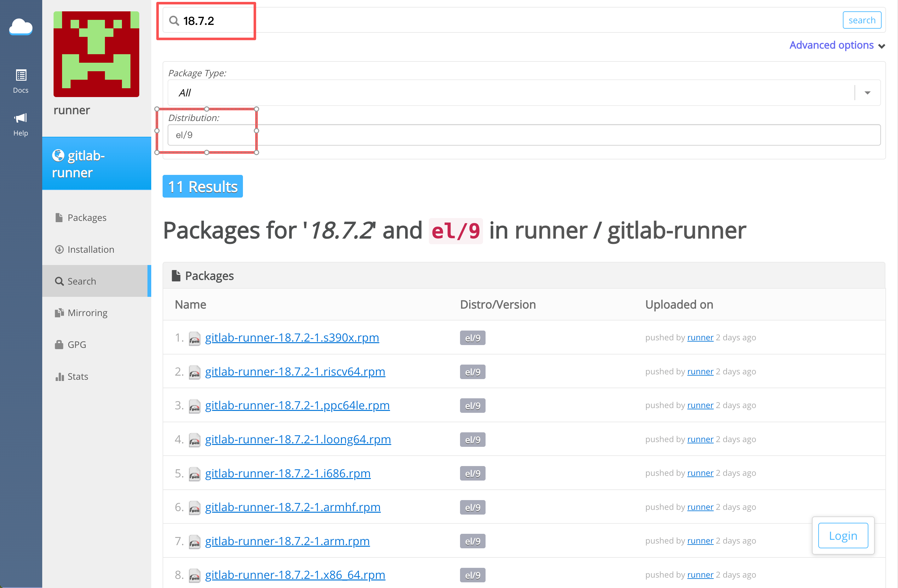Click the Package Type 'All' combo box
Viewport: 898px width, 588px height.
[x=509, y=93]
